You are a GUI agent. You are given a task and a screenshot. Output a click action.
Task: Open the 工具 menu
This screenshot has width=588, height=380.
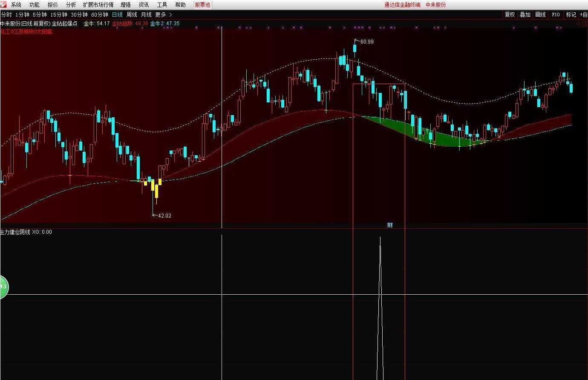(x=162, y=5)
